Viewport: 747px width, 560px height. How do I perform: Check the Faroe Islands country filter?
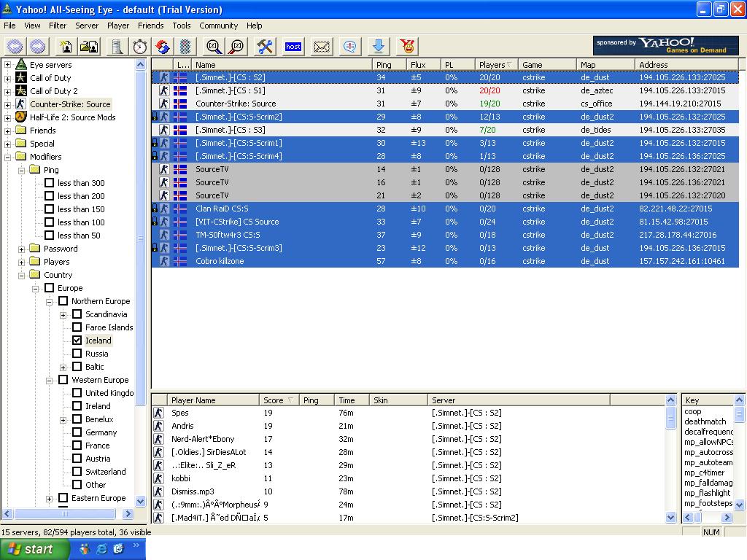pyautogui.click(x=77, y=327)
